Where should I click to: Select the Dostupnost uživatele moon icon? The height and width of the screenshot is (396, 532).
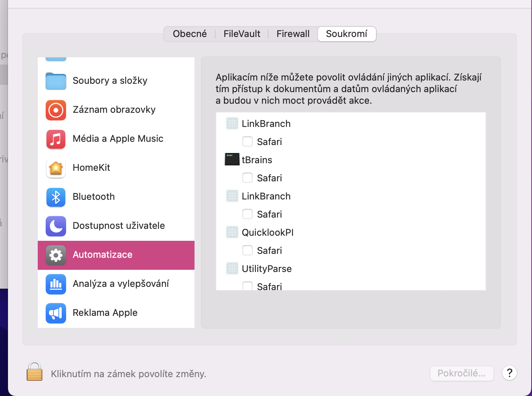56,226
